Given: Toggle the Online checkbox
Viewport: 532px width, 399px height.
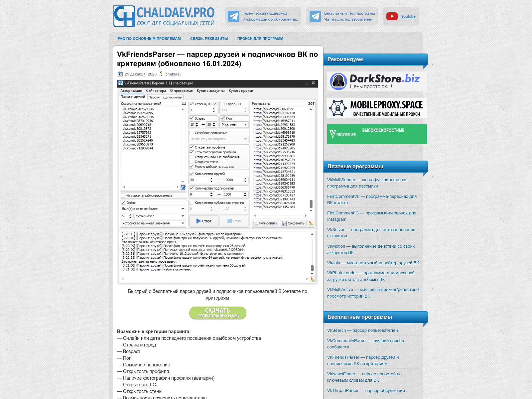Looking at the screenshot, I should [x=123, y=203].
